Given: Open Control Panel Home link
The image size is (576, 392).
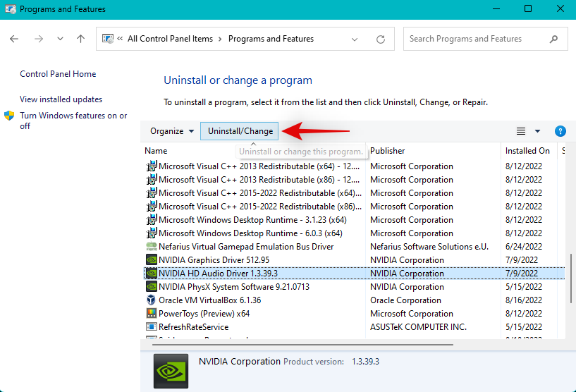Looking at the screenshot, I should pyautogui.click(x=58, y=74).
